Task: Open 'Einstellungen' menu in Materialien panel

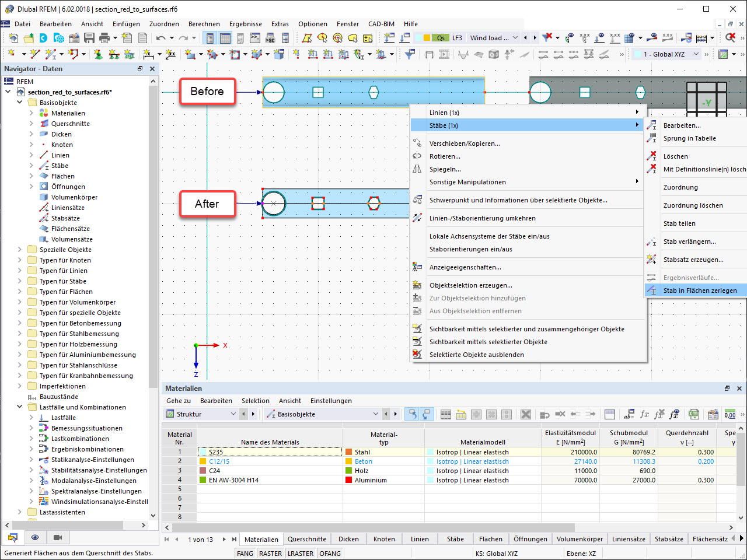Action: click(x=331, y=401)
